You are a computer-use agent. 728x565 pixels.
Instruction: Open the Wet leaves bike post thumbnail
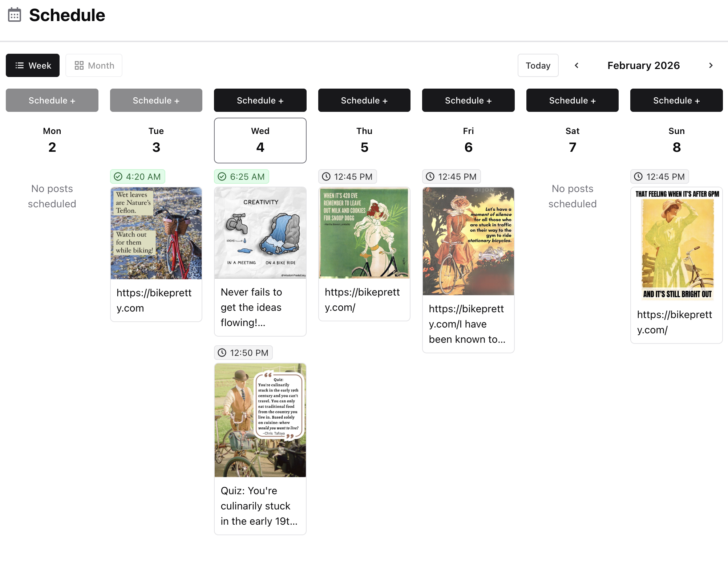coord(156,233)
